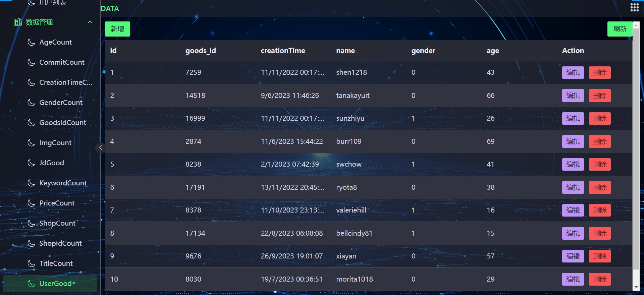Edit the valeriehill row

(573, 210)
